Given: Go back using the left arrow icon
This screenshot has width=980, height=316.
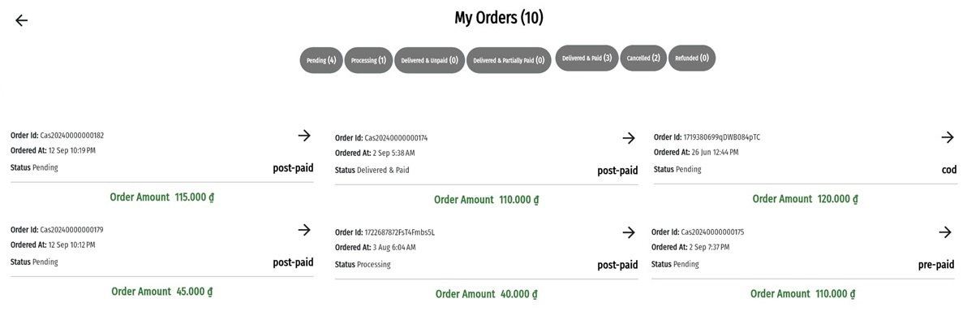Looking at the screenshot, I should point(22,20).
